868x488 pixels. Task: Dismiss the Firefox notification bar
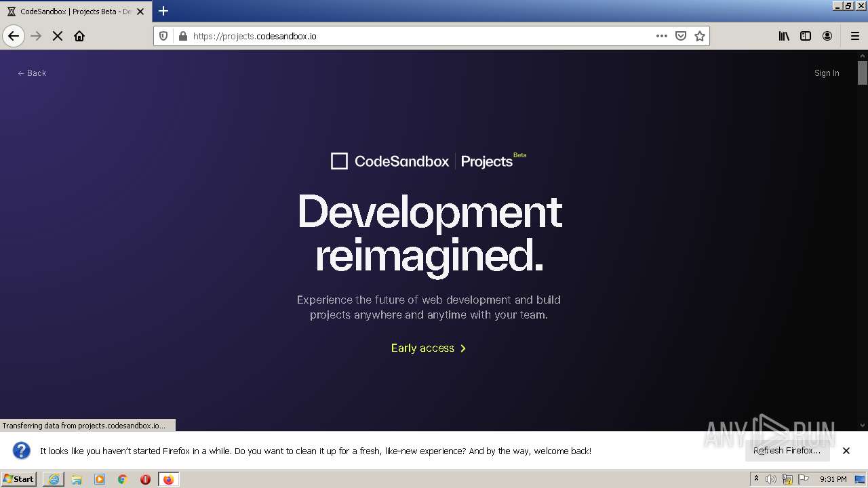pos(846,451)
